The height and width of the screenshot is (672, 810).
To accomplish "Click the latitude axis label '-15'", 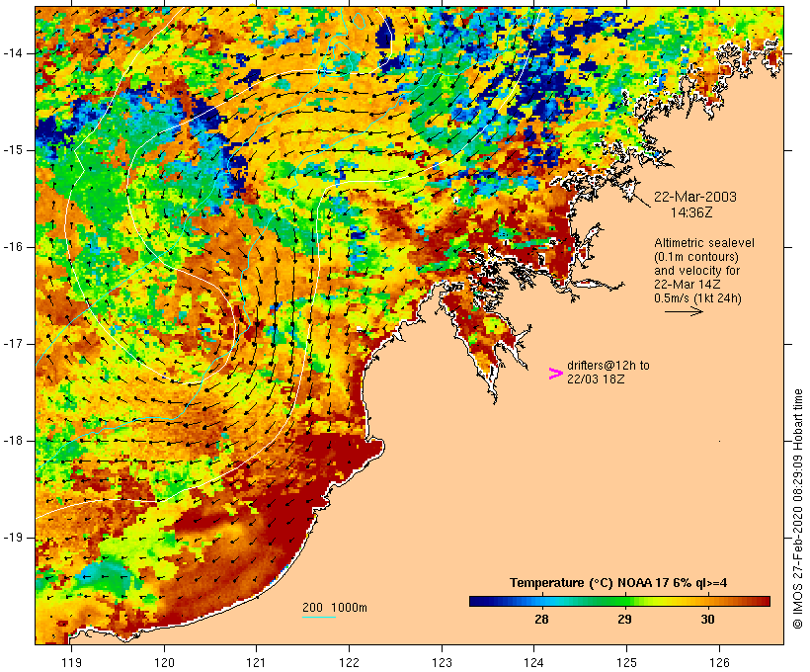I will [x=13, y=150].
